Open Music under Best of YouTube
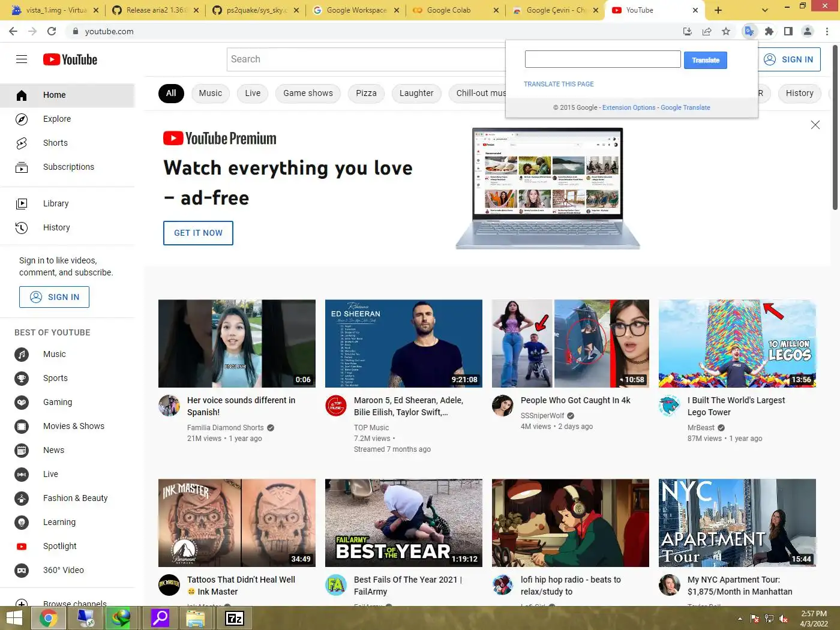The image size is (840, 630). click(x=67, y=354)
